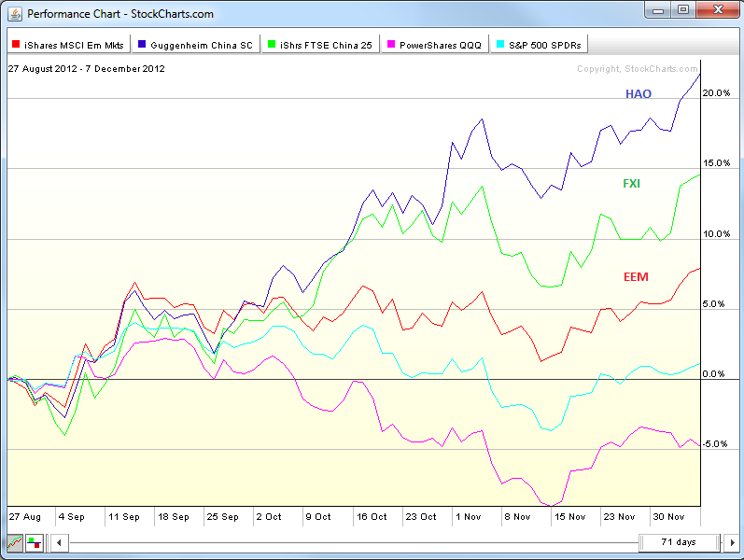This screenshot has width=744, height=560.
Task: Click the 4 Sep date label
Action: (72, 517)
